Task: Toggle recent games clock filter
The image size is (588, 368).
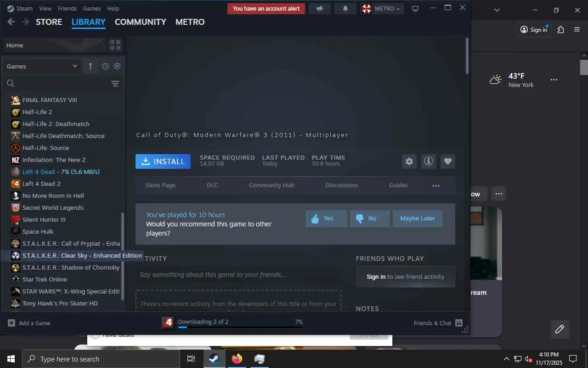Action: tap(105, 66)
